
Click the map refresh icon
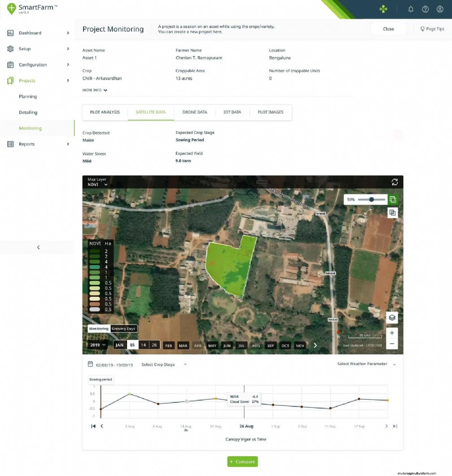point(394,182)
